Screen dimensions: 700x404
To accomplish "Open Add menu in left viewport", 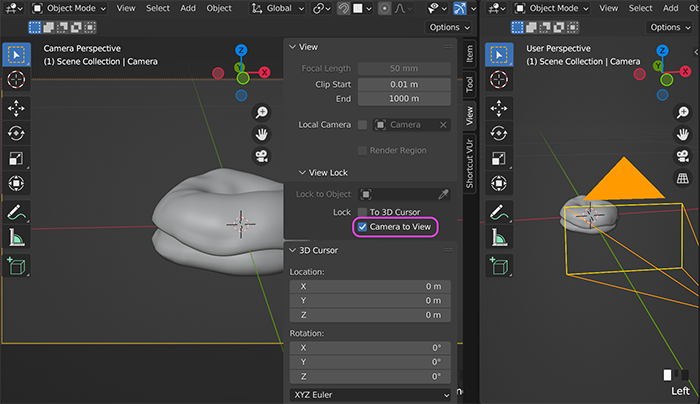I will click(188, 8).
